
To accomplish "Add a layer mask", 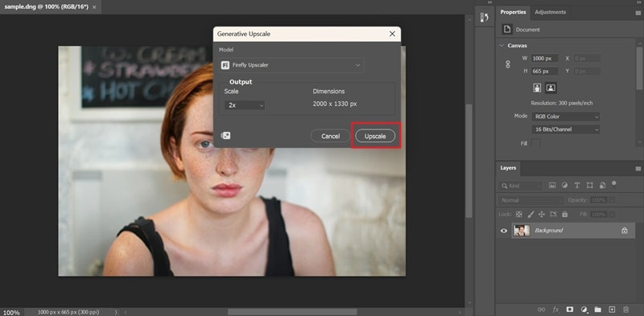I will click(x=570, y=310).
